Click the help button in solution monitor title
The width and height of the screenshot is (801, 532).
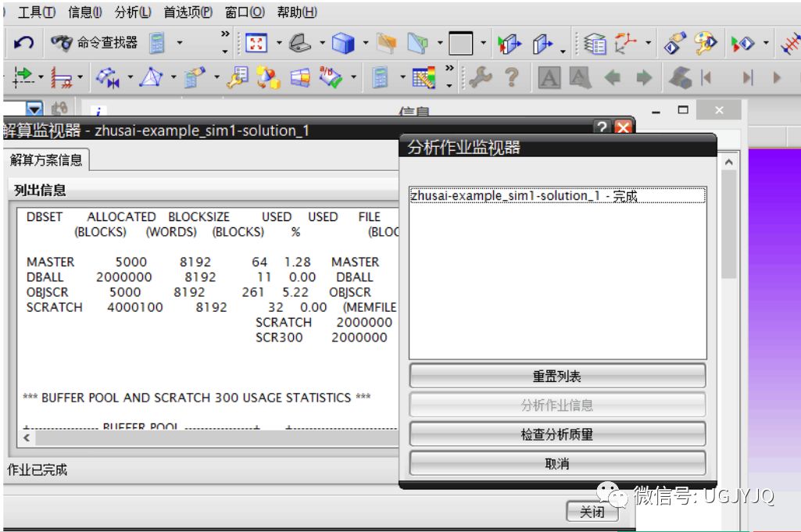603,127
